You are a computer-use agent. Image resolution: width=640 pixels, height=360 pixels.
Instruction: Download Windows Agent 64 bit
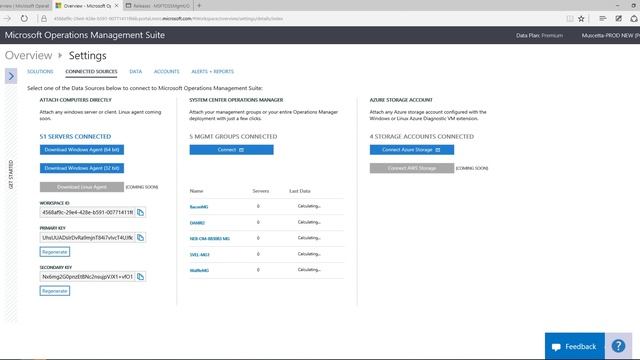[x=82, y=150]
